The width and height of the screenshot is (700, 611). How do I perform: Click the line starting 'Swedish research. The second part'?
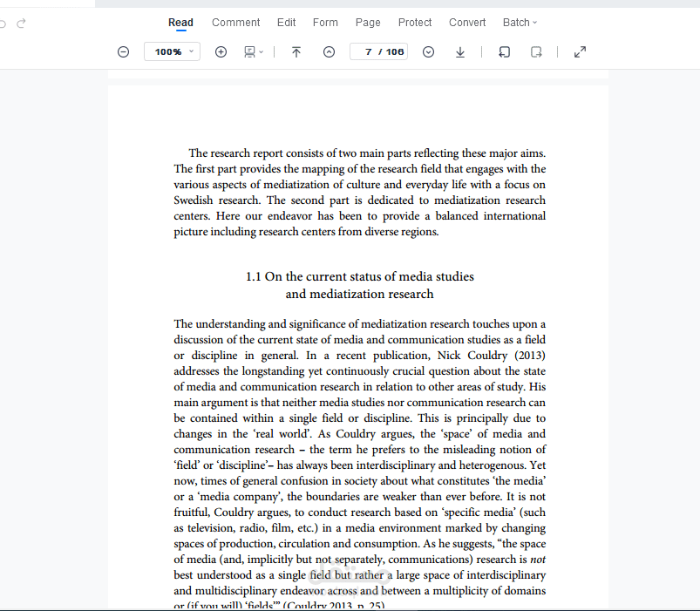360,200
